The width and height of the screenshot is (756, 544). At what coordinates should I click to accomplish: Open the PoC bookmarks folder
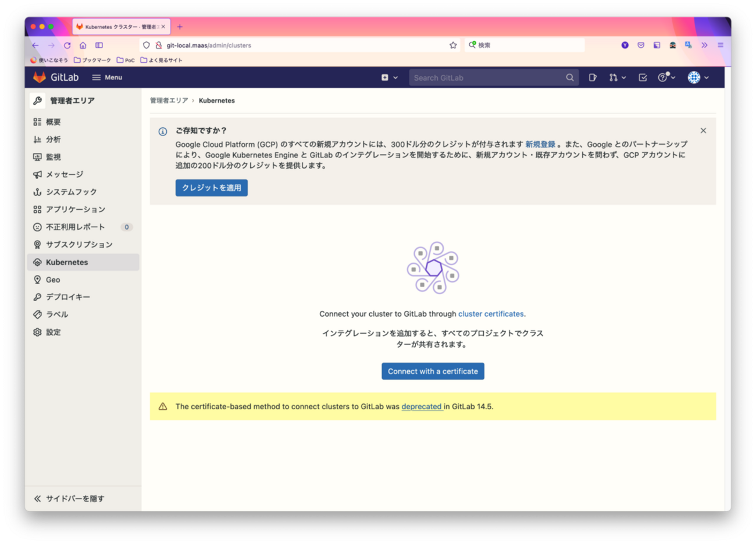point(126,60)
